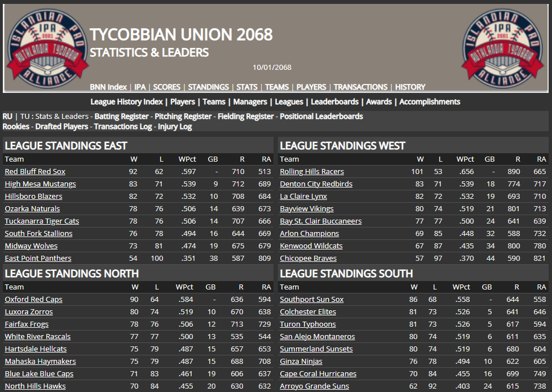
Task: Select Oxford Red Caps team link
Action: point(33,300)
